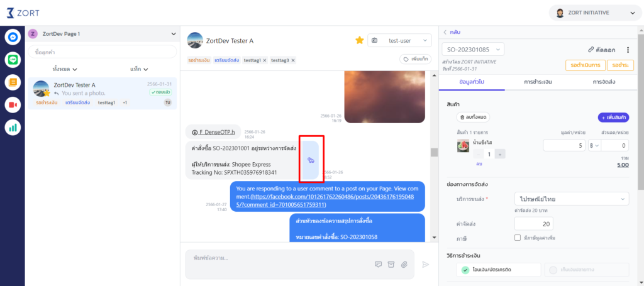
Task: Switch to the การจัดส่ง tab
Action: point(604,82)
